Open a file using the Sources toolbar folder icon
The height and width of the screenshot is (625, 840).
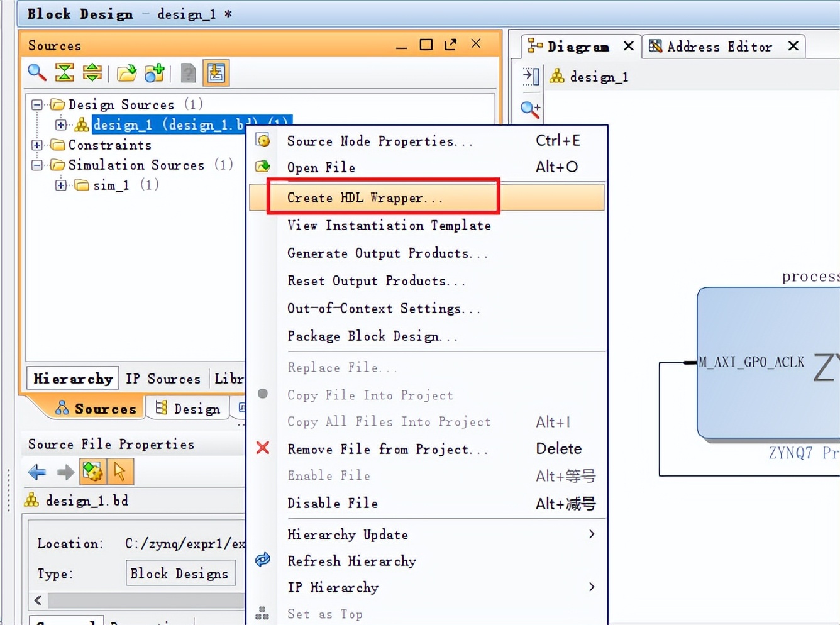pyautogui.click(x=126, y=72)
